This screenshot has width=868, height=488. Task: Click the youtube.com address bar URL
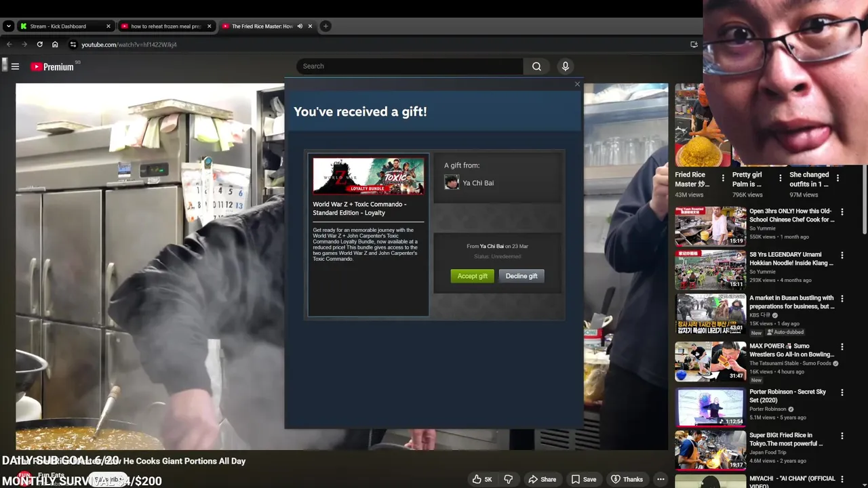pyautogui.click(x=129, y=45)
